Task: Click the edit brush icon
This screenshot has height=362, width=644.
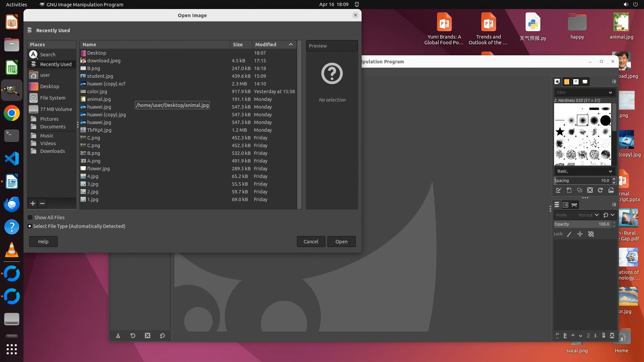Action: [x=558, y=190]
